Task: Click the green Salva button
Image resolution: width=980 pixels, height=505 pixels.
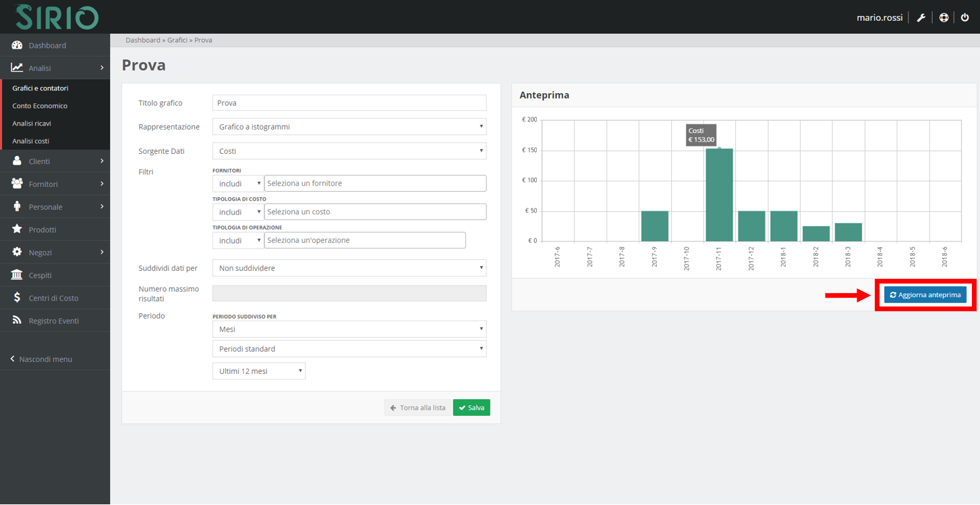Action: coord(471,408)
